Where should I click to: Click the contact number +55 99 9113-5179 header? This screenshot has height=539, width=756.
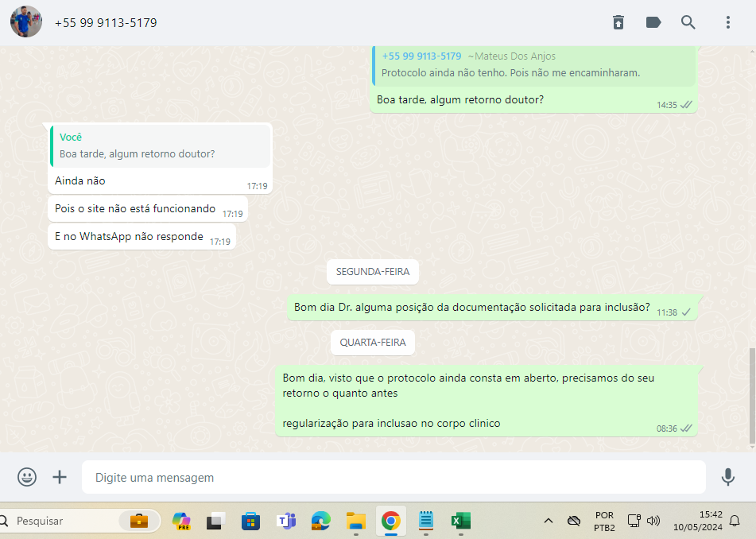click(x=106, y=23)
